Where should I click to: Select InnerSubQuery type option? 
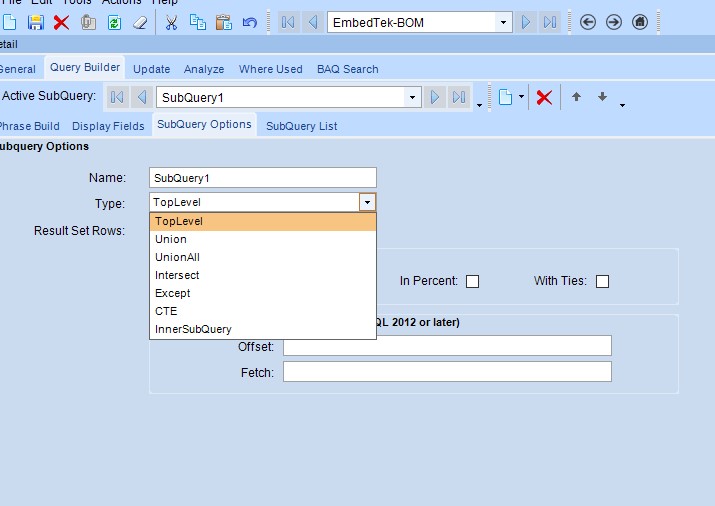[x=263, y=329]
